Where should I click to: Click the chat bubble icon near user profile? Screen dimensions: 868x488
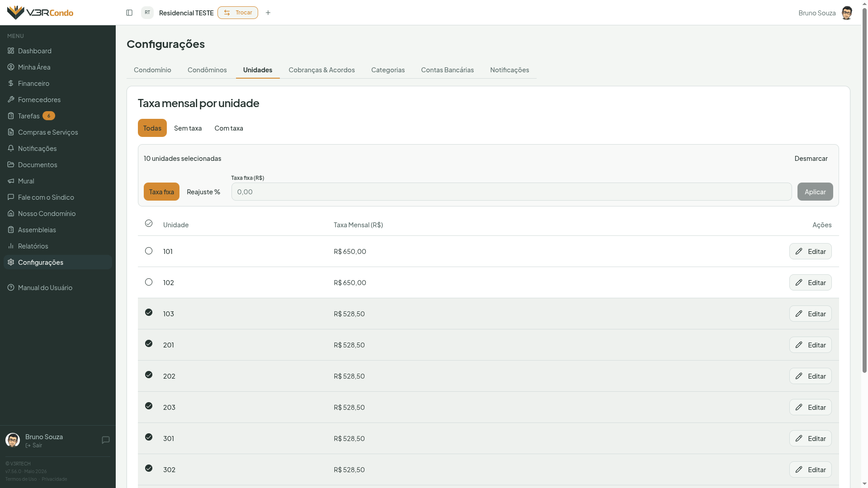click(x=106, y=440)
